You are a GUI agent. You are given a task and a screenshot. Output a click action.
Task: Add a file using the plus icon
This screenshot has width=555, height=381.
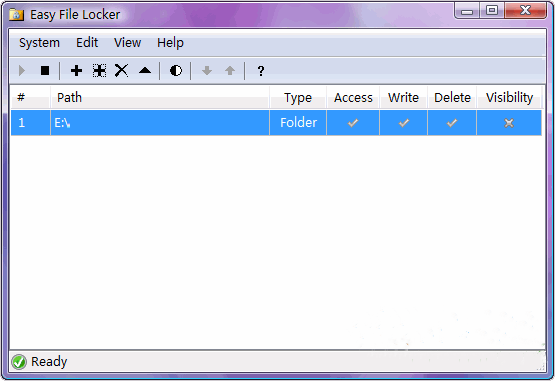click(x=76, y=70)
